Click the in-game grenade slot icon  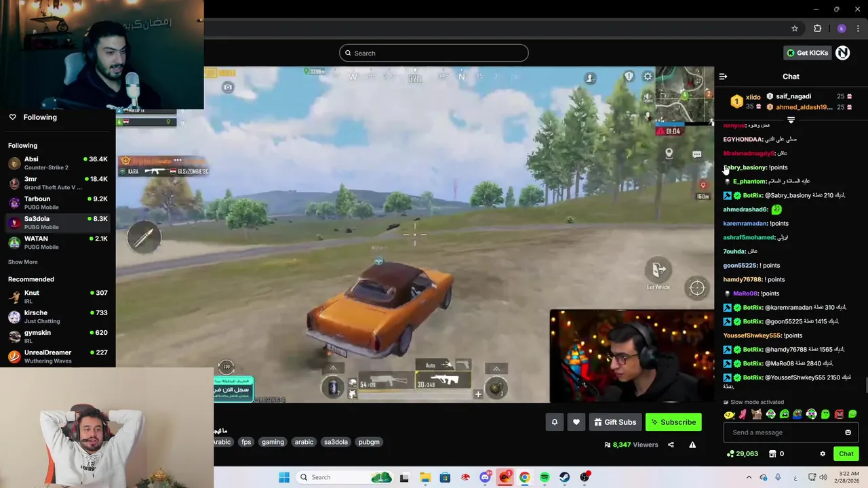(x=496, y=387)
